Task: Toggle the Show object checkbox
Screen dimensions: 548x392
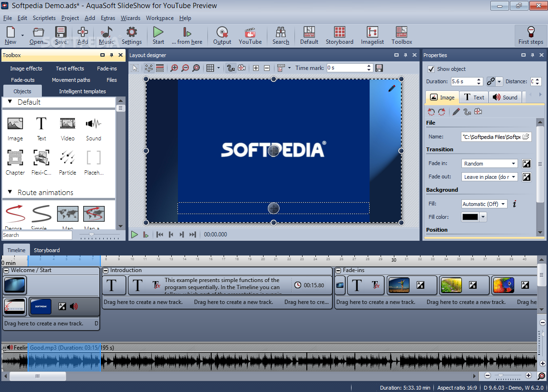Action: coord(431,69)
